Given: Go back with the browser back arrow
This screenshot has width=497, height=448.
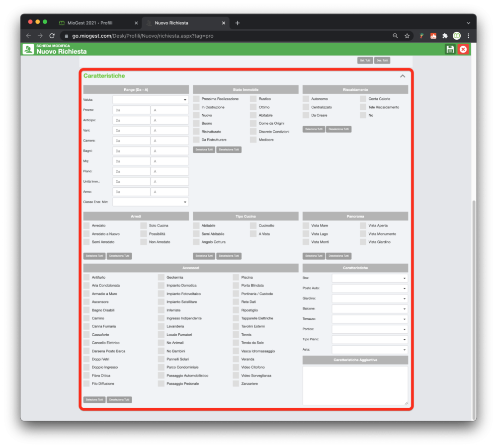Looking at the screenshot, I should (x=28, y=36).
